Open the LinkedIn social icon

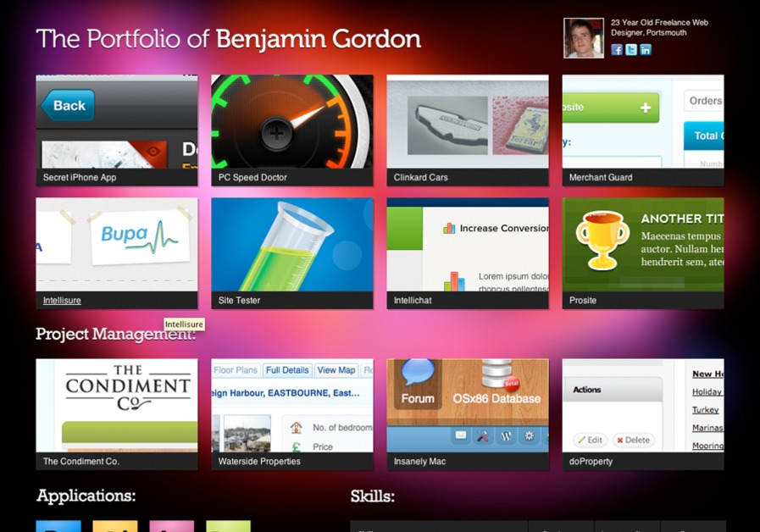tap(646, 49)
